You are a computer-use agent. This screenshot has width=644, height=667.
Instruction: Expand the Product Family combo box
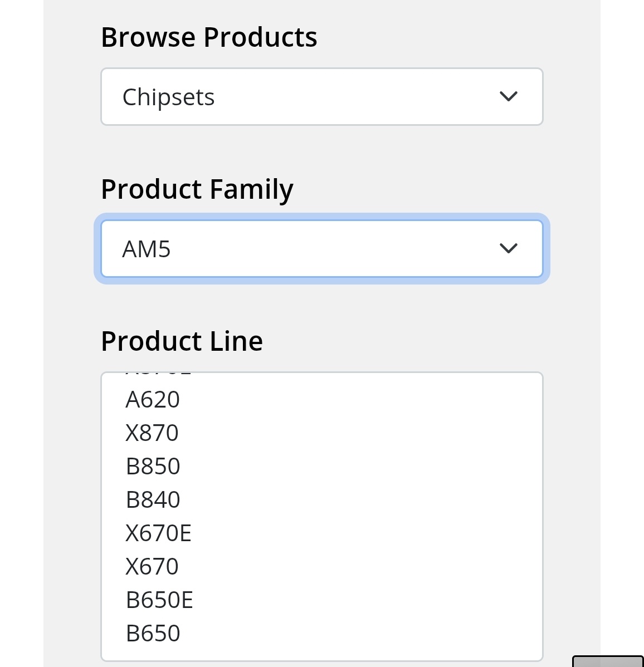pos(321,248)
